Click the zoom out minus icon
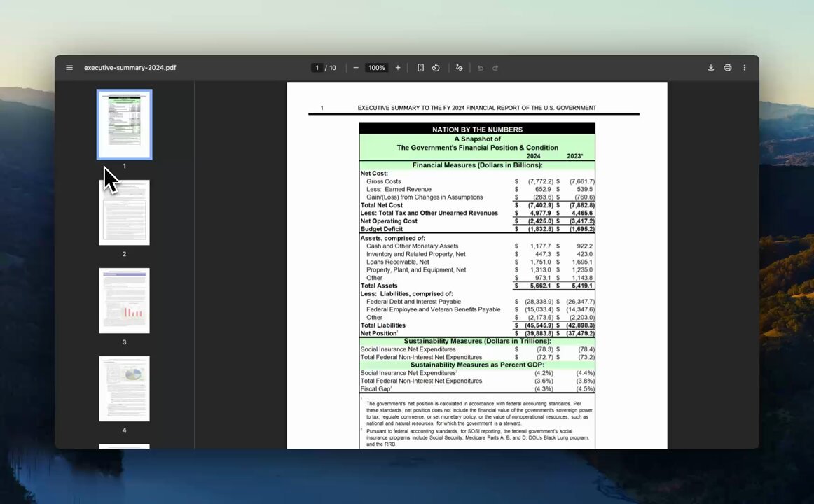 [356, 68]
